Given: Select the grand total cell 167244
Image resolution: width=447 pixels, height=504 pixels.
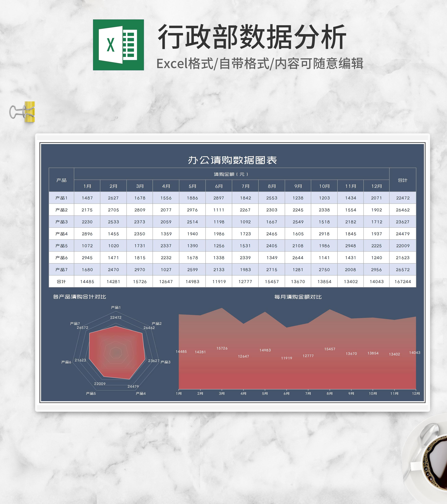Looking at the screenshot, I should tap(402, 281).
